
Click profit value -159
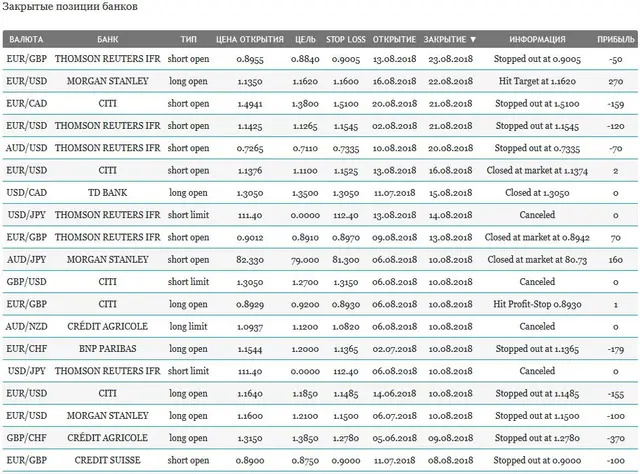[x=616, y=104]
